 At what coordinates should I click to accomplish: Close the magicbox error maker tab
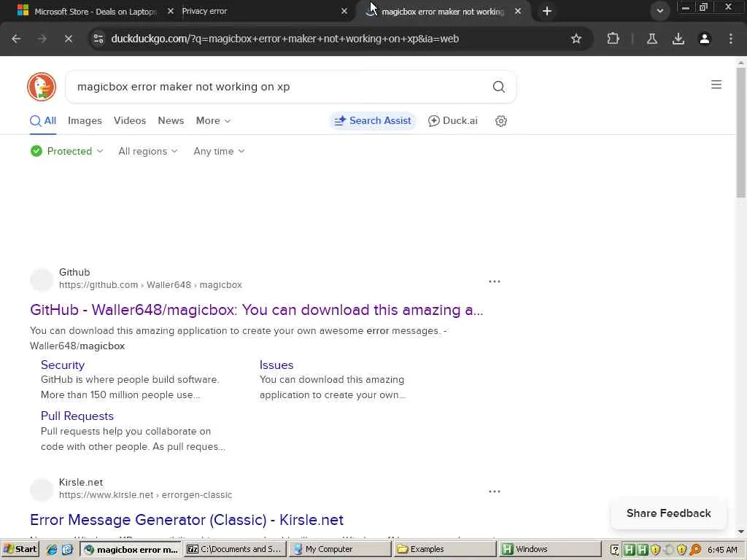click(518, 11)
